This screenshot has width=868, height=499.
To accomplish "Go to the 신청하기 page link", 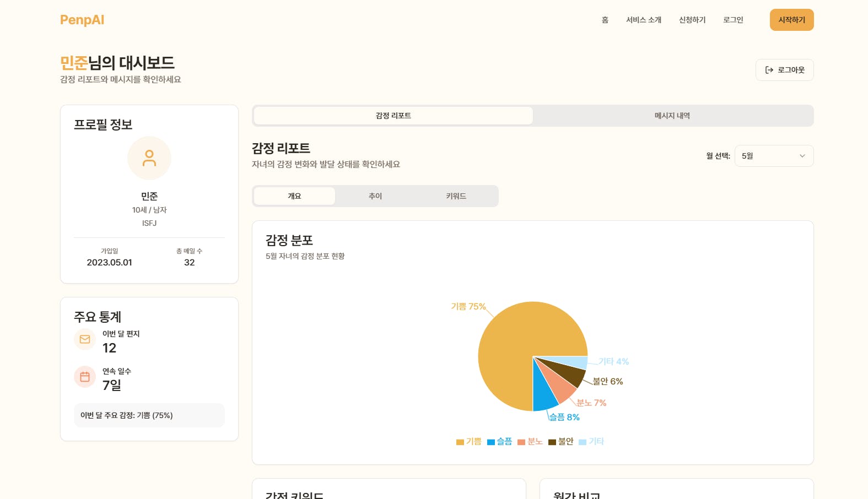I will point(692,20).
